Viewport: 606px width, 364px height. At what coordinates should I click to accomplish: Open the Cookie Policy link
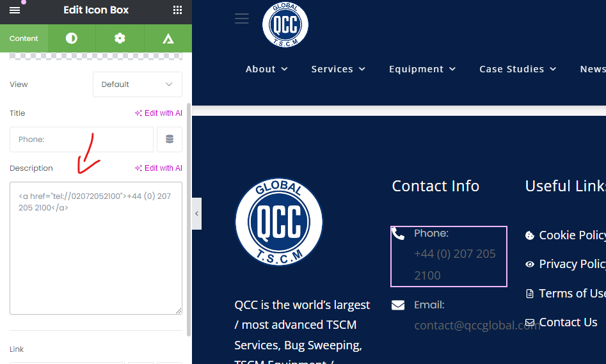pyautogui.click(x=572, y=235)
